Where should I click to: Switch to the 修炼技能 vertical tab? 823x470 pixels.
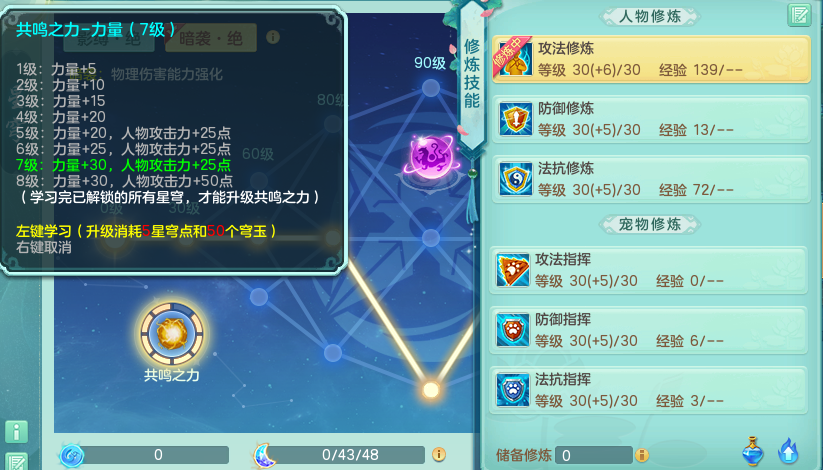tap(472, 74)
